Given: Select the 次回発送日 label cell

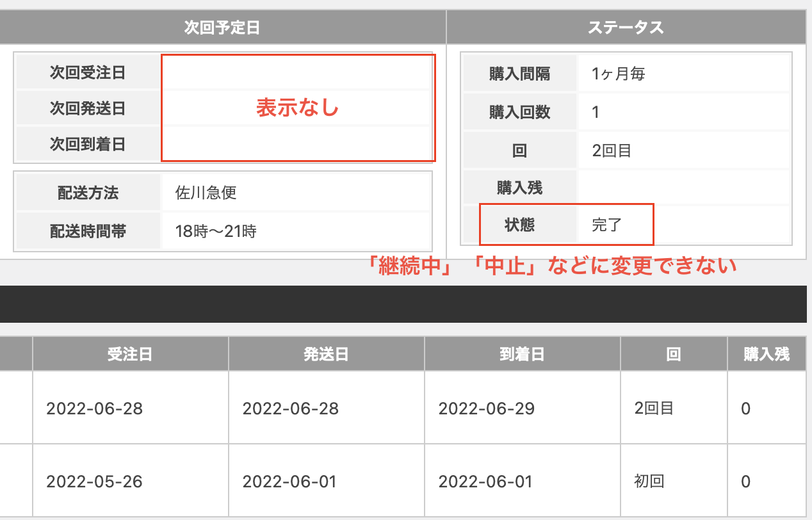Looking at the screenshot, I should click(x=88, y=108).
